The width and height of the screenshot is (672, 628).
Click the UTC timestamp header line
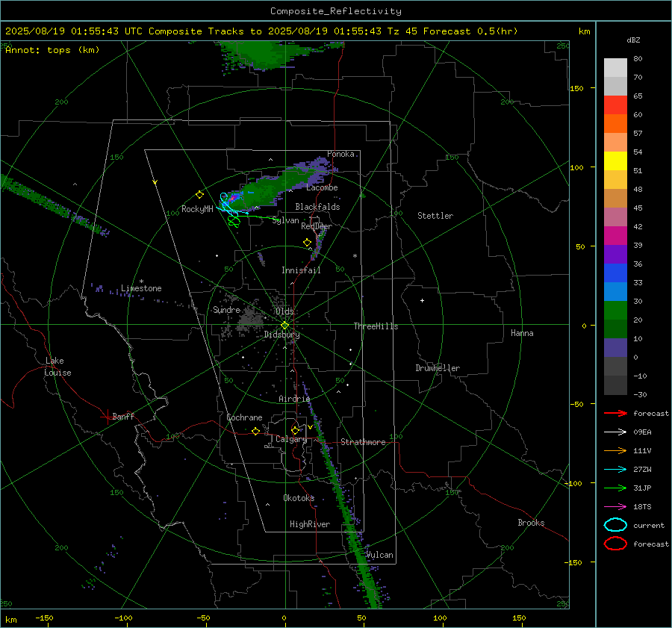[261, 31]
